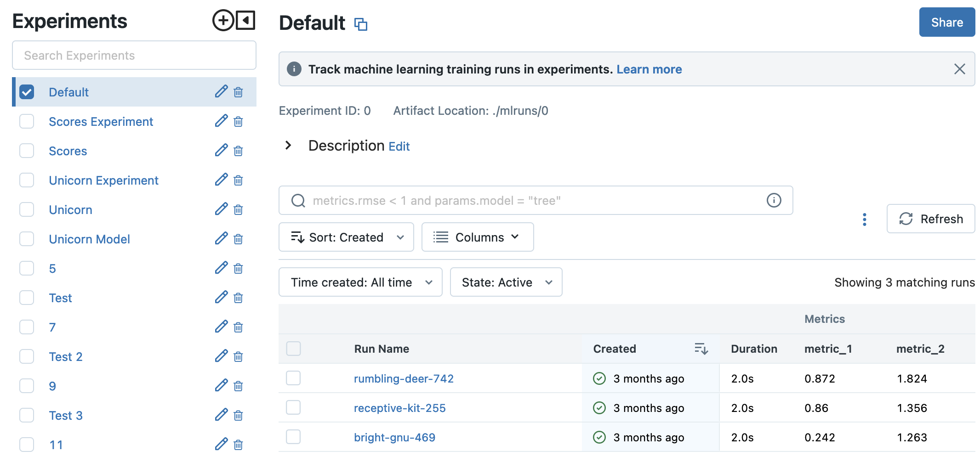This screenshot has width=980, height=462.
Task: Collapse the Experiments sidebar panel
Action: click(246, 21)
